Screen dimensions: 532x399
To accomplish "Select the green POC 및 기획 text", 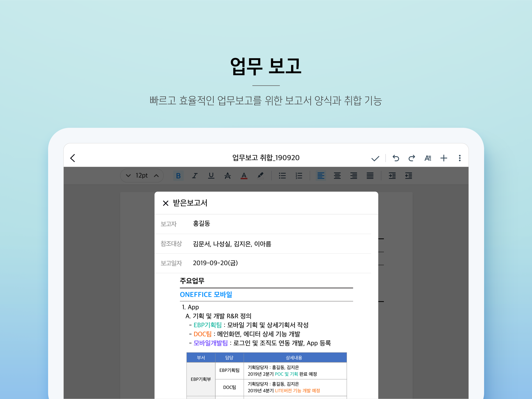I will pyautogui.click(x=286, y=374).
